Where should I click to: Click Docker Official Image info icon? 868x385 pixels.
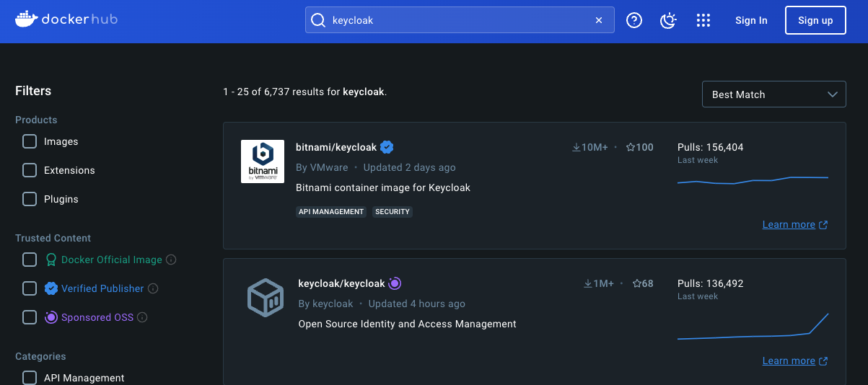pos(171,260)
